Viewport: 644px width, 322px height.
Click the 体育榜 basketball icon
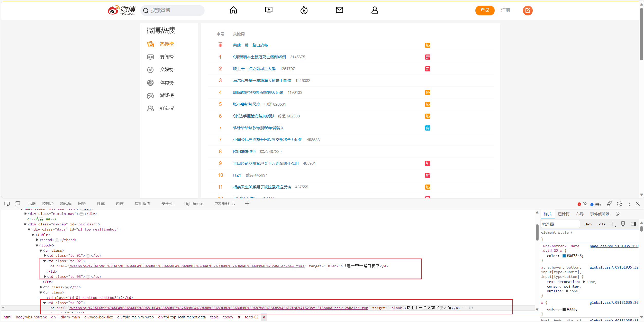coord(150,83)
